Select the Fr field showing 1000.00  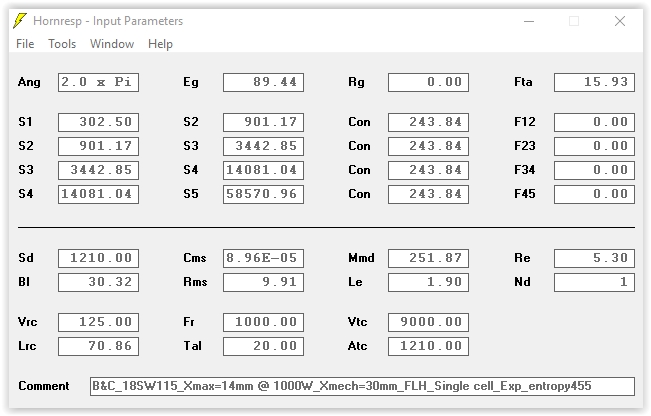click(x=263, y=322)
